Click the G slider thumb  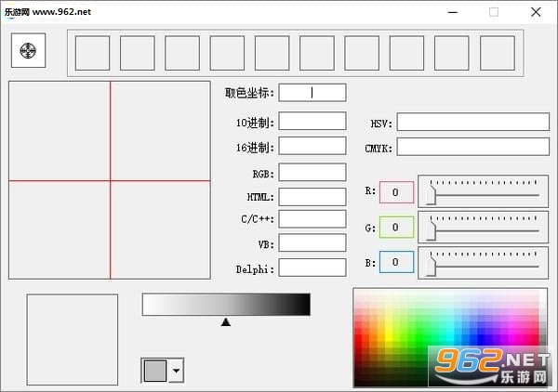click(x=432, y=229)
